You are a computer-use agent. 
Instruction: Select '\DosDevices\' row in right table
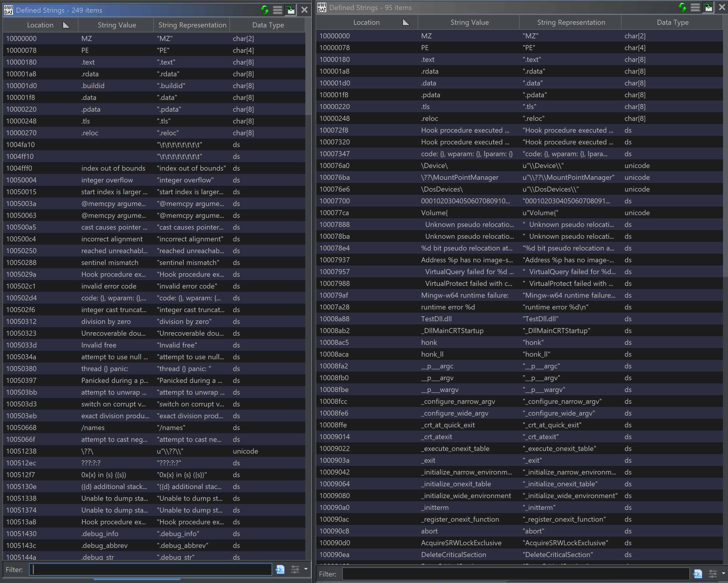click(x=520, y=190)
